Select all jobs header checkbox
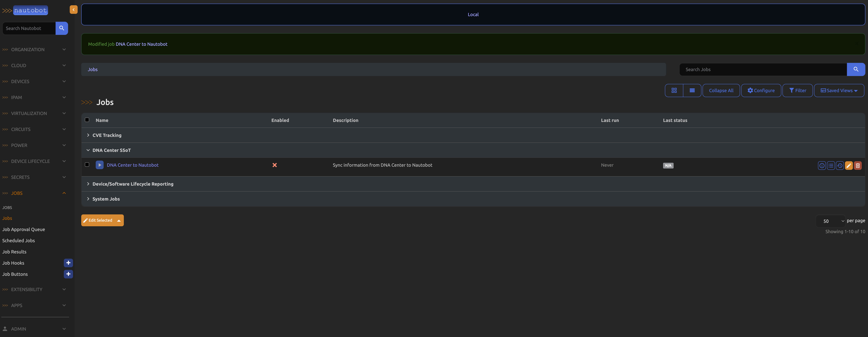Image resolution: width=868 pixels, height=337 pixels. 87,120
